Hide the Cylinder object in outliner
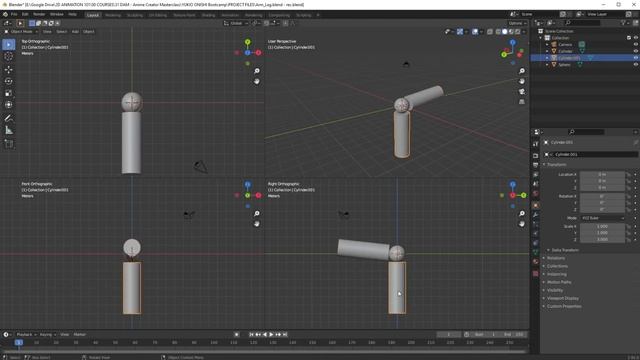Viewport: 640px width, 360px height. coord(636,51)
